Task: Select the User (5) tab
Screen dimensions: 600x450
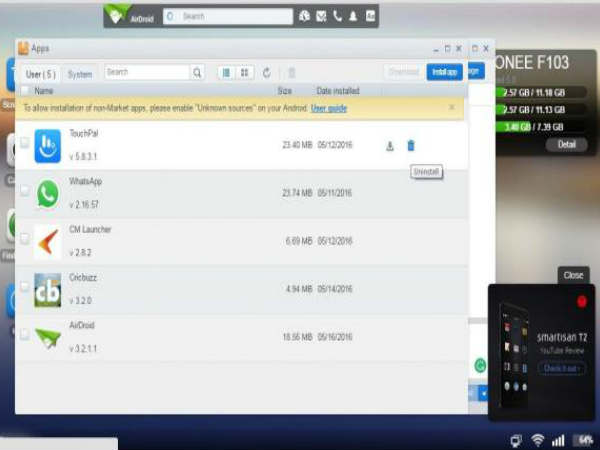Action: (40, 73)
